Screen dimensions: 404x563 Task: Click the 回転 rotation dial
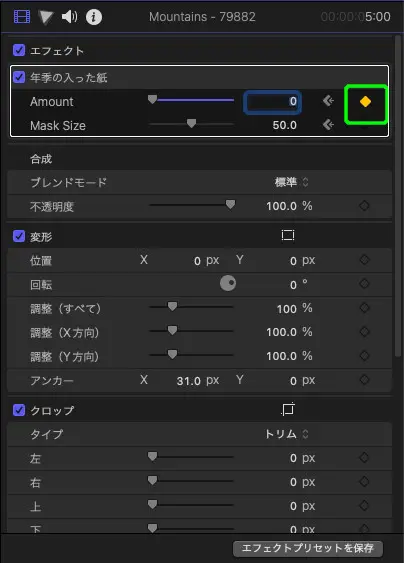pos(228,283)
